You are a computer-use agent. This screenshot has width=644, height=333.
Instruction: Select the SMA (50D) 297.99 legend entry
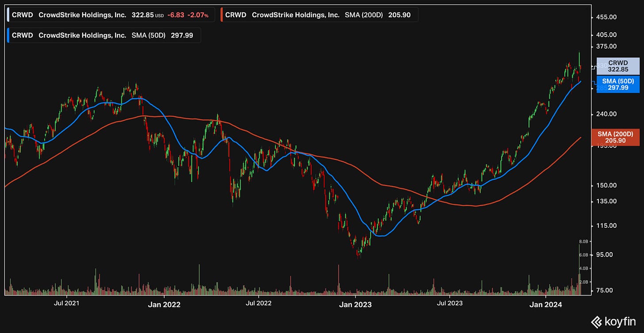click(103, 35)
